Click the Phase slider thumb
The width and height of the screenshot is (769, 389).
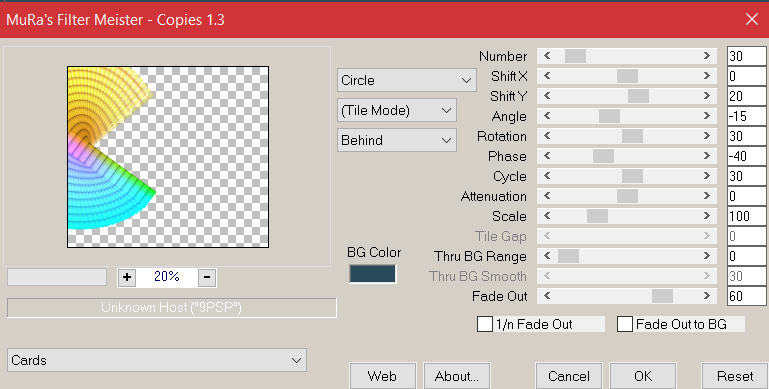(603, 156)
